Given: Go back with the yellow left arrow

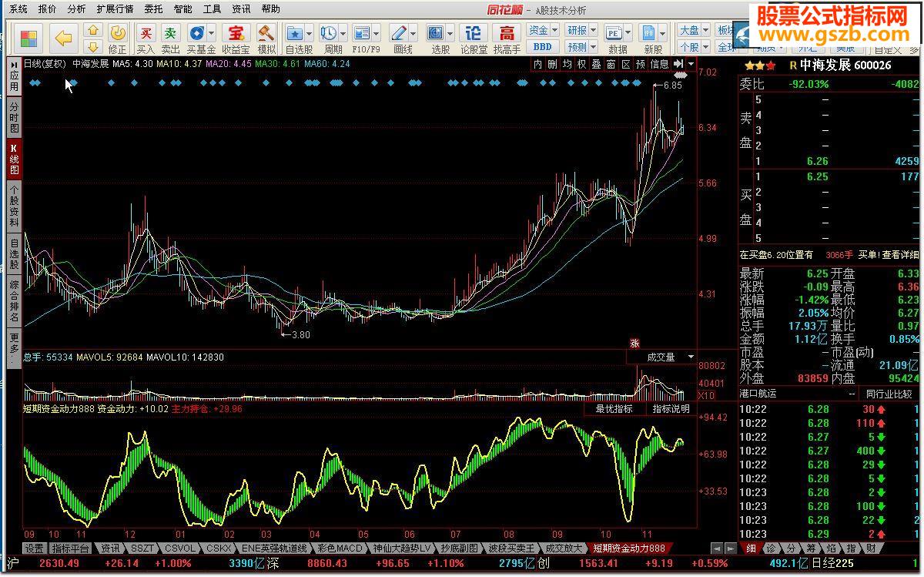Looking at the screenshot, I should (x=63, y=39).
